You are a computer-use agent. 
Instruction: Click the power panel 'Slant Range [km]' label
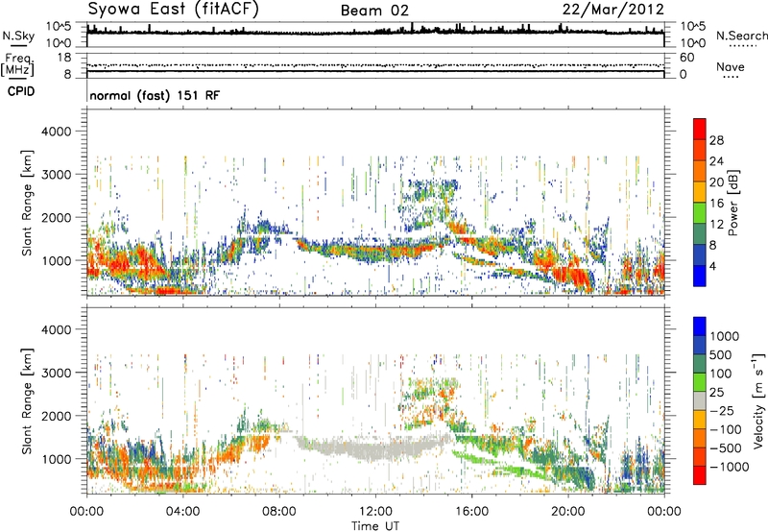pyautogui.click(x=27, y=203)
